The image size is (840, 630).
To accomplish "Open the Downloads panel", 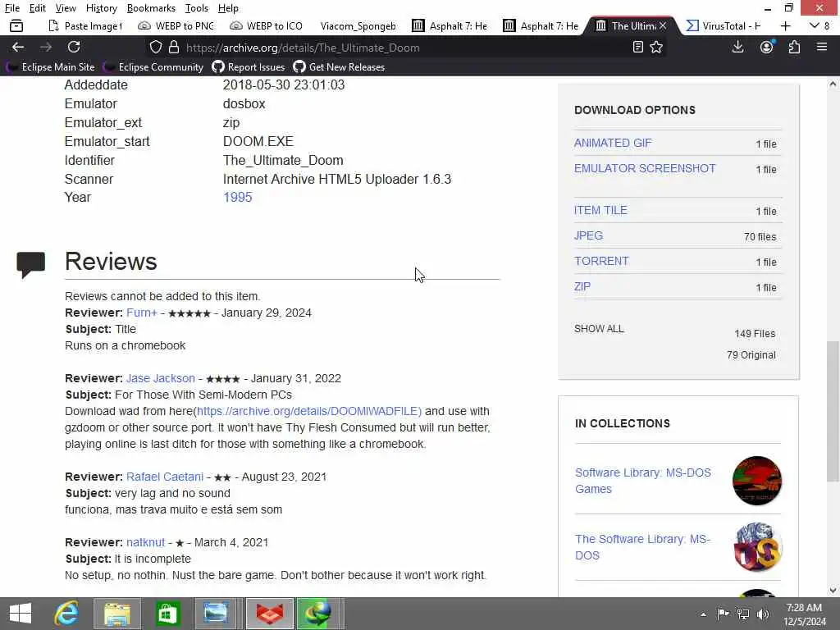I will click(x=737, y=47).
